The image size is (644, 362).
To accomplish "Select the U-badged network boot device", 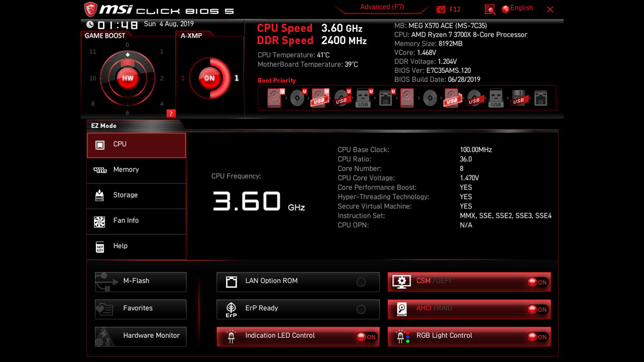I will pos(386,98).
